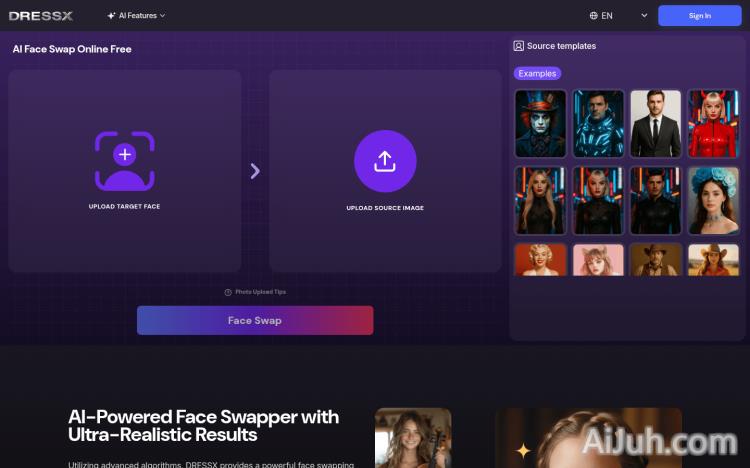The height and width of the screenshot is (468, 750).
Task: Choose the blue flower crown woman template
Action: coord(714,201)
